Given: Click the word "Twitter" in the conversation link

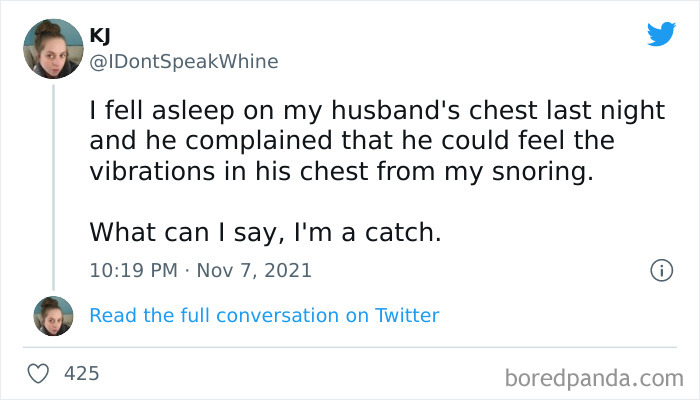Looking at the screenshot, I should [x=407, y=315].
